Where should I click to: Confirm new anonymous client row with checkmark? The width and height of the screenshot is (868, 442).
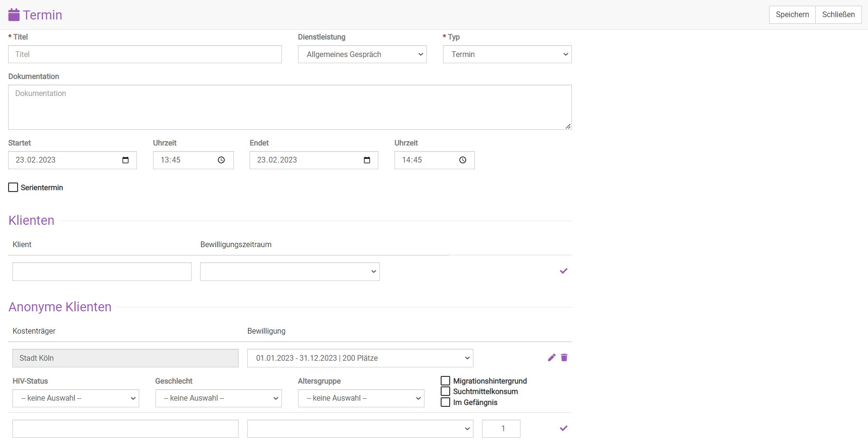tap(564, 428)
